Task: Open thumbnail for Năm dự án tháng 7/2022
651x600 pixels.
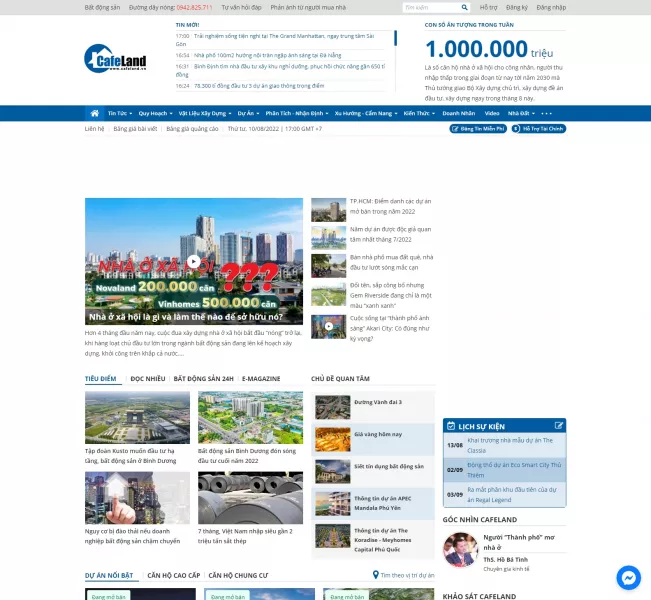Action: (328, 238)
